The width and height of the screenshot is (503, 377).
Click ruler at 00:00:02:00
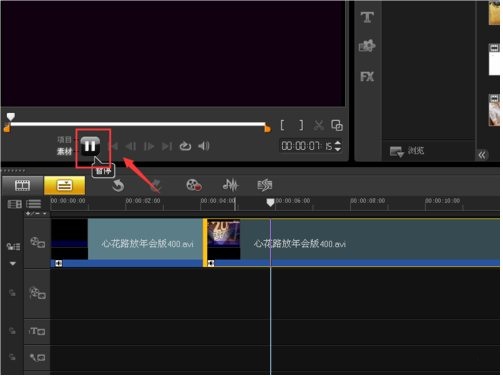pyautogui.click(x=143, y=201)
